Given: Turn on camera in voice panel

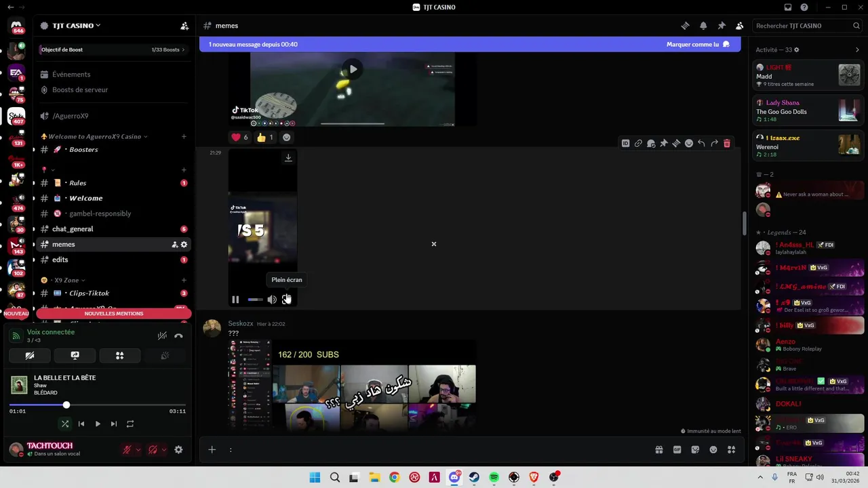Looking at the screenshot, I should 30,355.
